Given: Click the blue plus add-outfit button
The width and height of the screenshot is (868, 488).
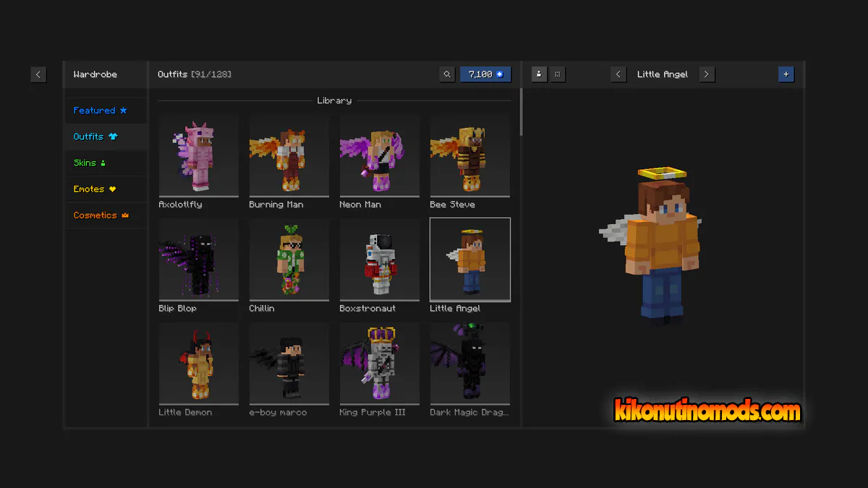Looking at the screenshot, I should [x=786, y=74].
